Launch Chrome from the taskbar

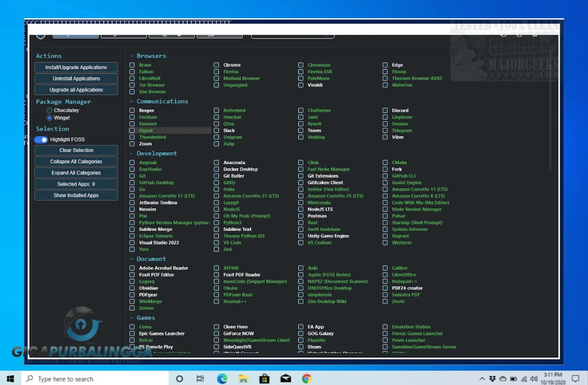307,379
